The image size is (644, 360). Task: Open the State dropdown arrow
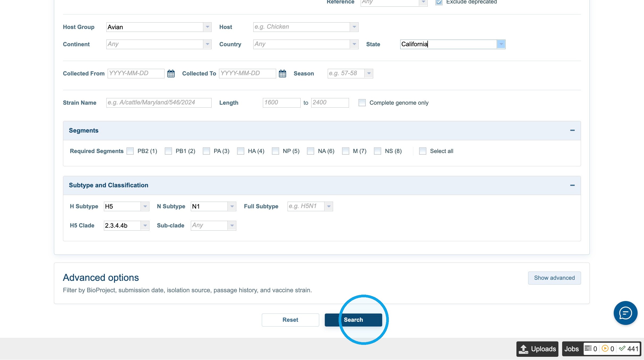point(501,44)
